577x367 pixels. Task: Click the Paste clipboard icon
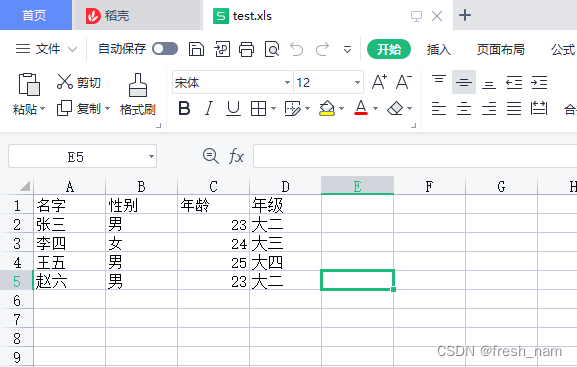(x=29, y=84)
